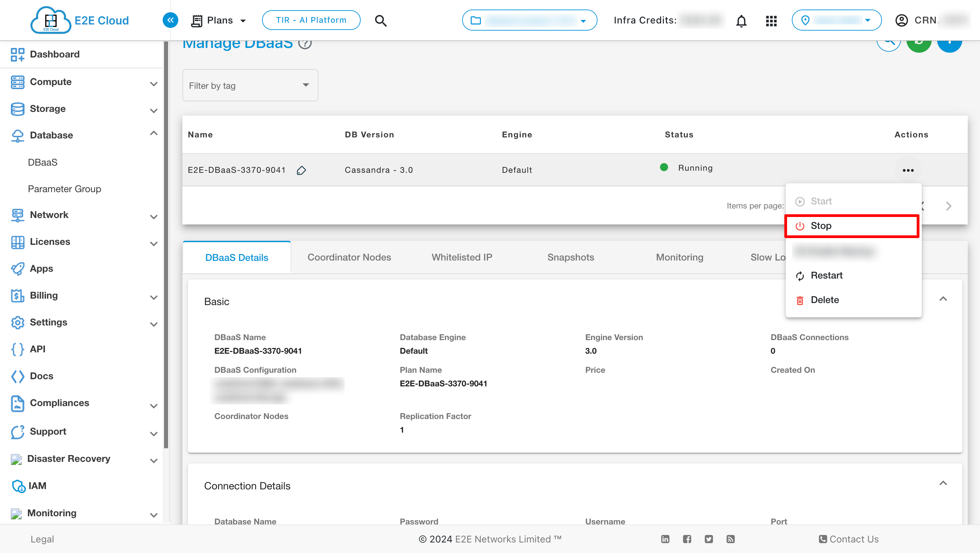This screenshot has height=553, width=980.
Task: Switch to the Whitelisted IP tab
Action: (461, 257)
